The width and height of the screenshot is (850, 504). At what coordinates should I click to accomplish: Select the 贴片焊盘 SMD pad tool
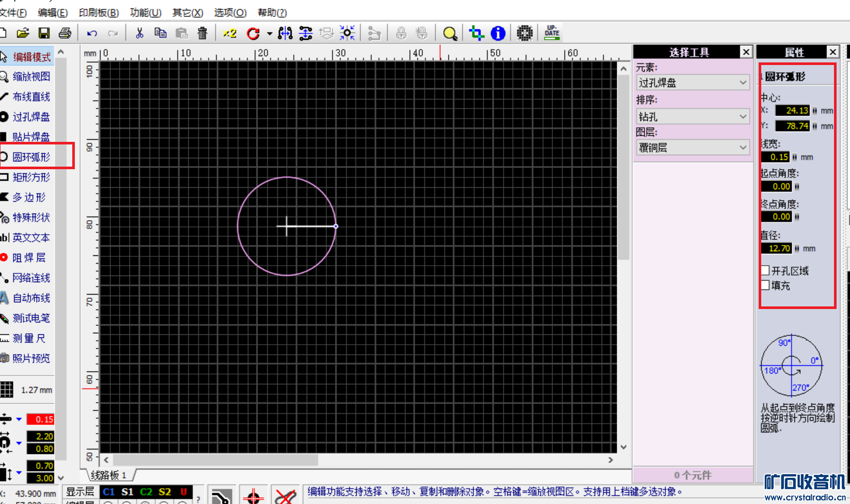pos(27,137)
